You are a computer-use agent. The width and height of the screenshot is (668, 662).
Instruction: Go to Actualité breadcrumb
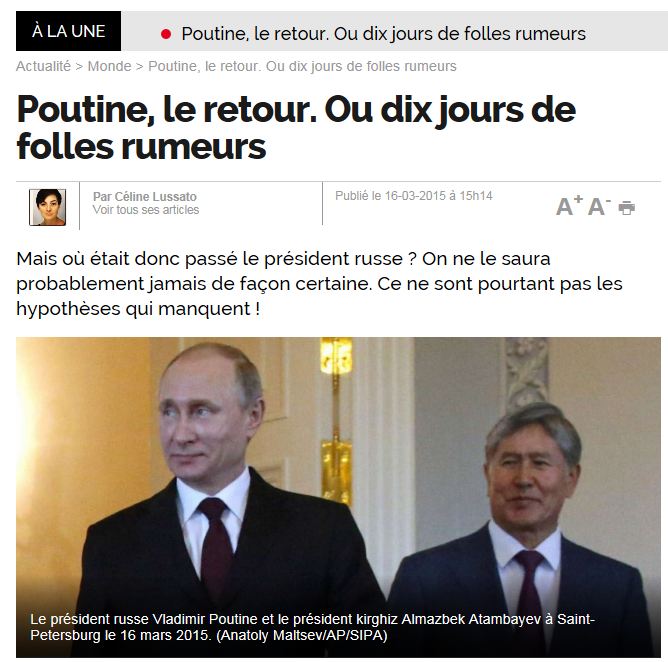coord(43,66)
